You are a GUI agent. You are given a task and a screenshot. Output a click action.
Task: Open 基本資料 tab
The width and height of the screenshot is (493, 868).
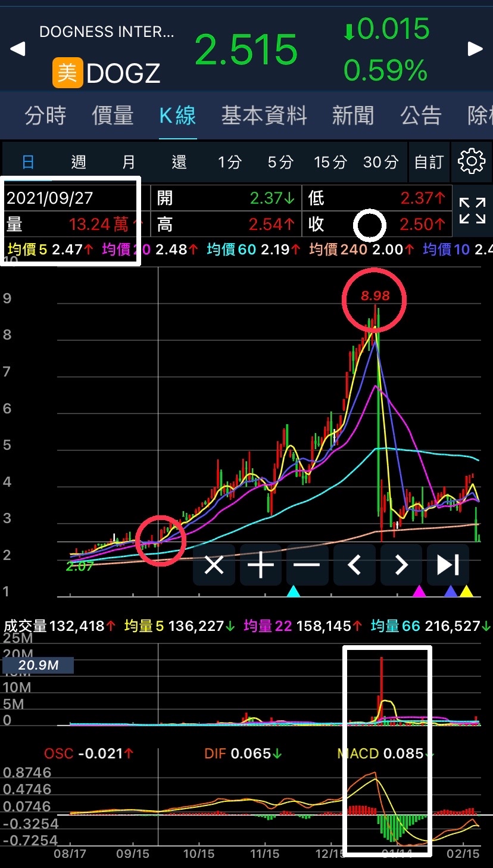tap(264, 116)
